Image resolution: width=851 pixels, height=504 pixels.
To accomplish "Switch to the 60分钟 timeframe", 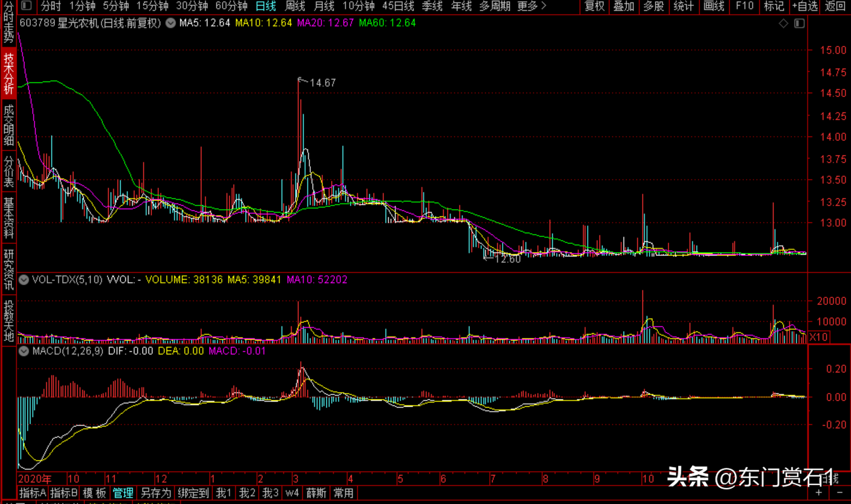I will (231, 6).
